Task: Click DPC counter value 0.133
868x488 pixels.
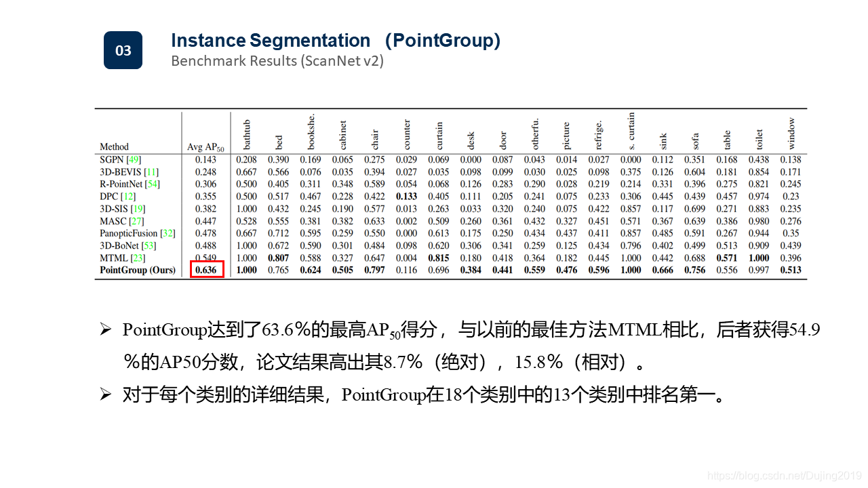Action: click(407, 197)
